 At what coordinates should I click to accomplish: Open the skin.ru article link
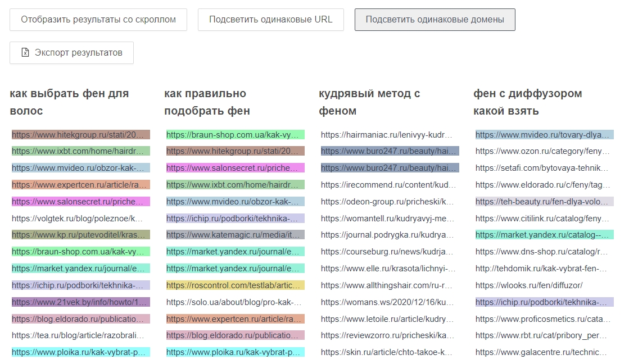[387, 352]
